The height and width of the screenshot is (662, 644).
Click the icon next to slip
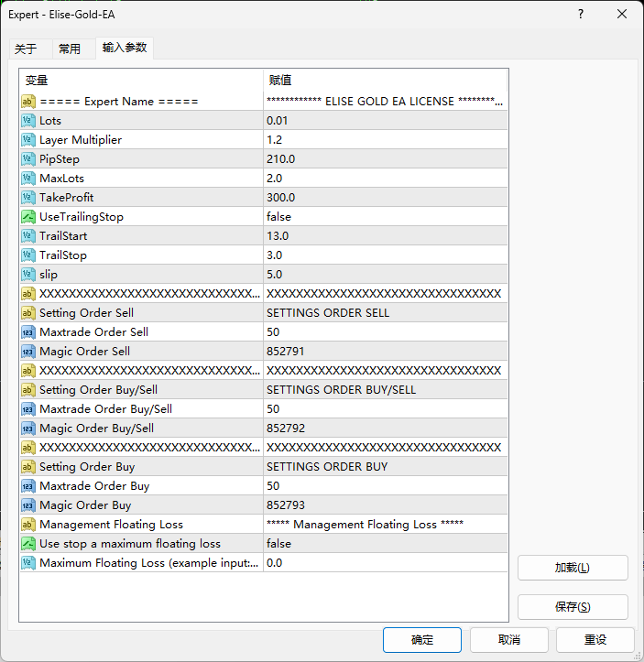tap(27, 275)
